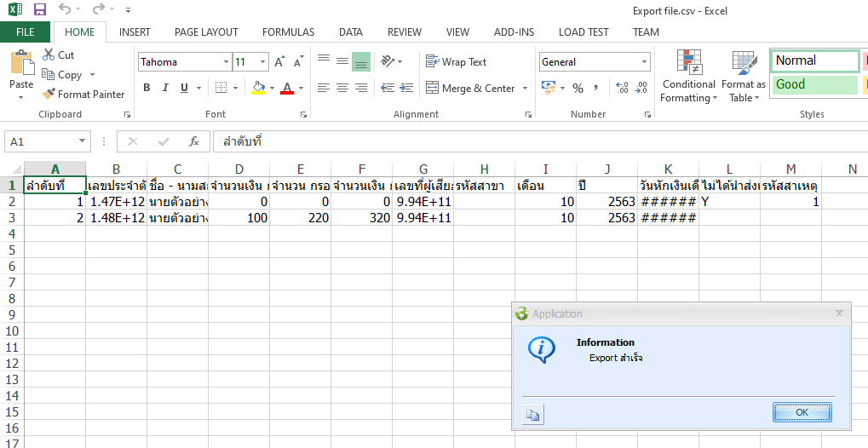The height and width of the screenshot is (448, 868).
Task: Cut the selection with scissors icon
Action: click(x=49, y=55)
